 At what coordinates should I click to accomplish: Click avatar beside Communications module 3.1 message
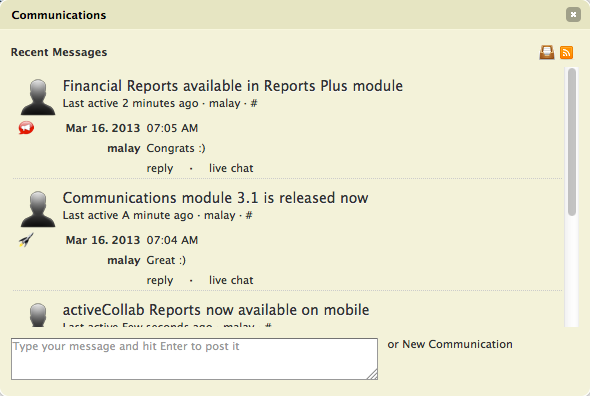[x=38, y=209]
